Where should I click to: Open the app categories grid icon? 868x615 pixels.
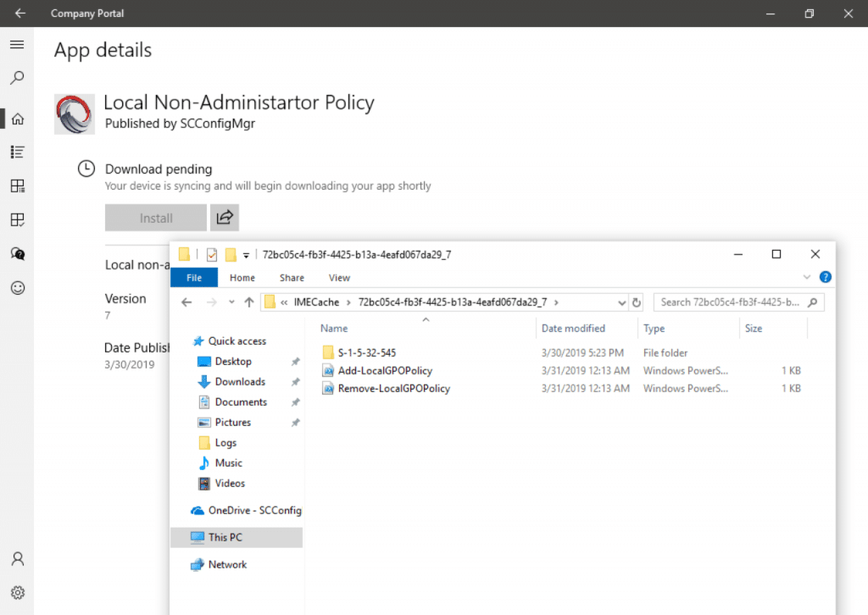(17, 186)
